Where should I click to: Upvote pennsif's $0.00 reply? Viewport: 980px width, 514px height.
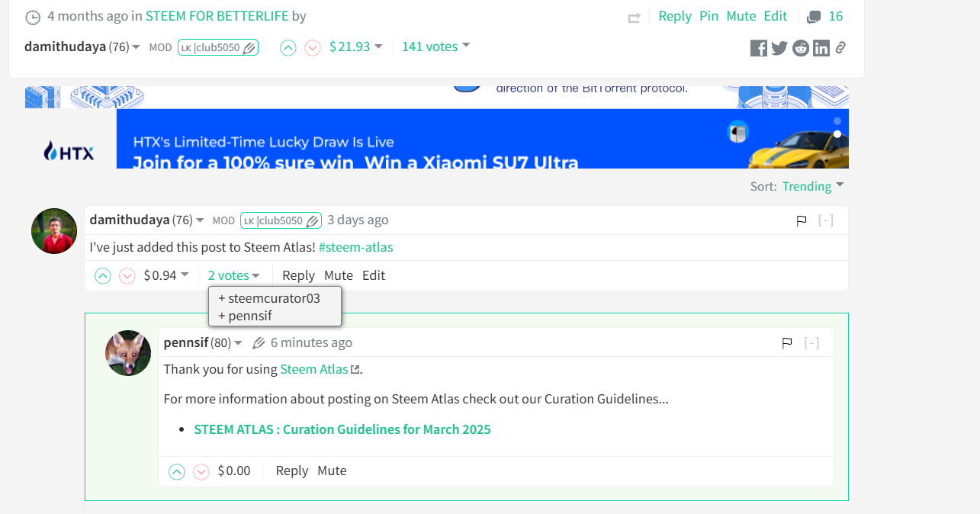177,471
